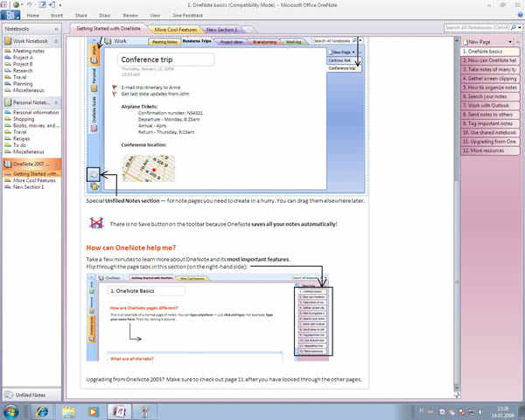Screen dimensions: 525x420
Task: Click the Windows Start orb
Action: 11,411
